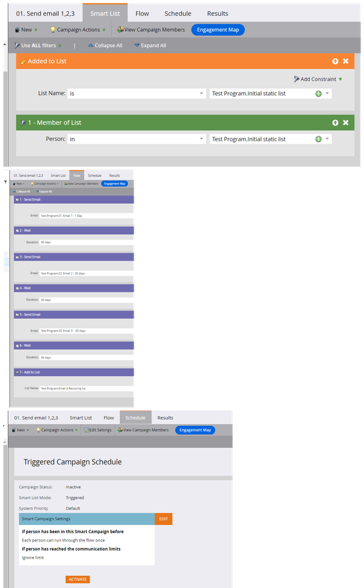This screenshot has width=364, height=588.
Task: Click the Duration field under step 2 - Wait
Action: tap(87, 242)
